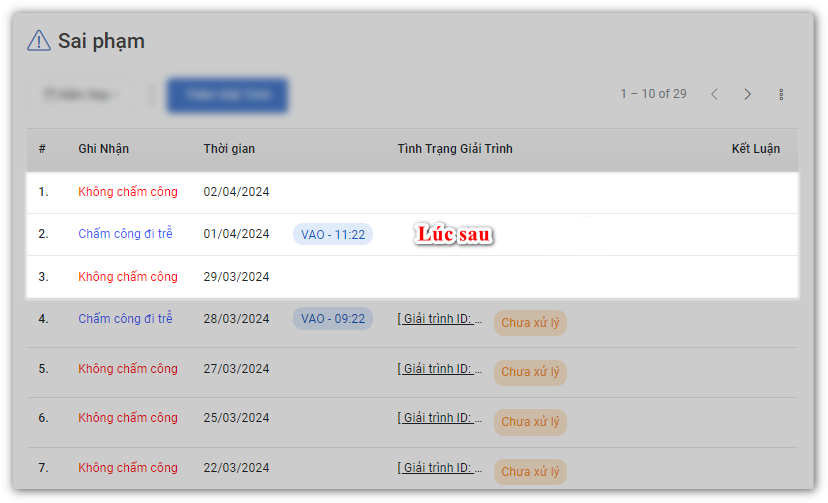Screen dimensions: 828x503
Task: Click the Tình Trạng Giải Trình column header
Action: [454, 149]
